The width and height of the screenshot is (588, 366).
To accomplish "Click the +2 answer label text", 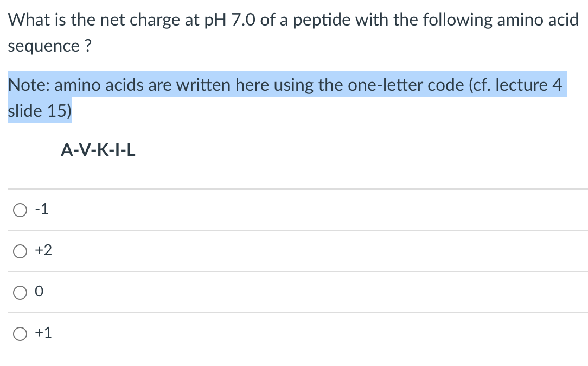I will [42, 250].
